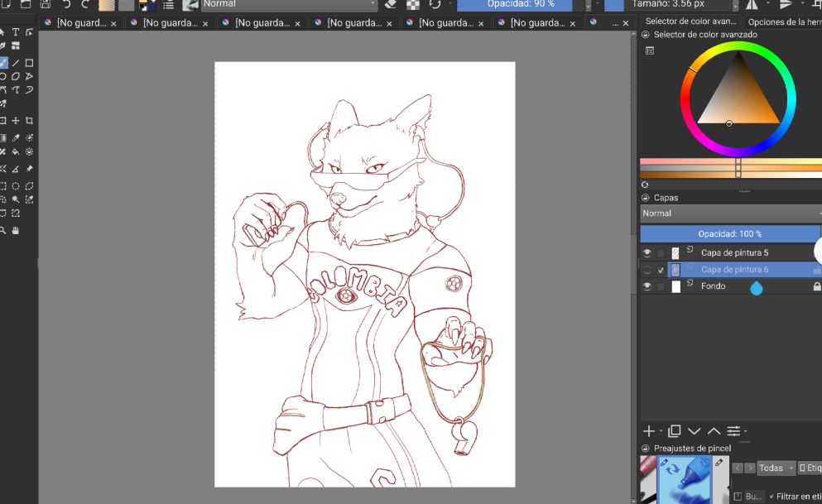Select the Enclose and fill tool

coord(29,152)
